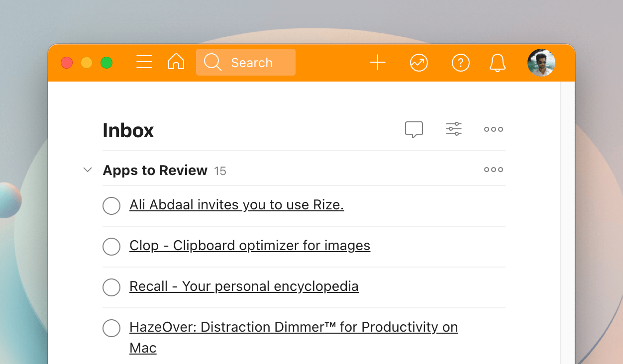Add a new task with plus icon
Image resolution: width=623 pixels, height=364 pixels.
(378, 63)
